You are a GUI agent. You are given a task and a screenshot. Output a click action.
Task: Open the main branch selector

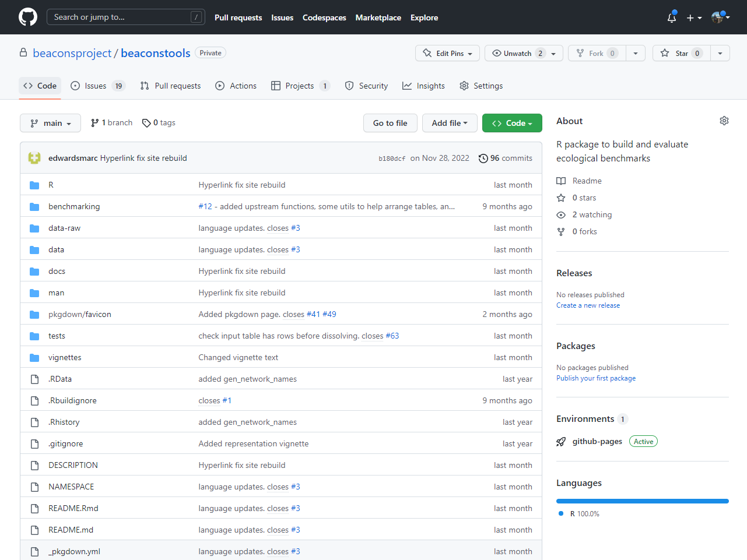[50, 123]
